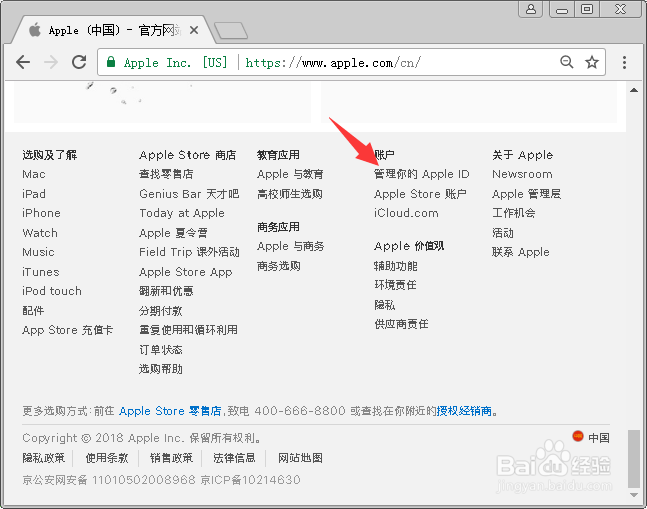Click 重复使用和循环利用 link

(189, 330)
